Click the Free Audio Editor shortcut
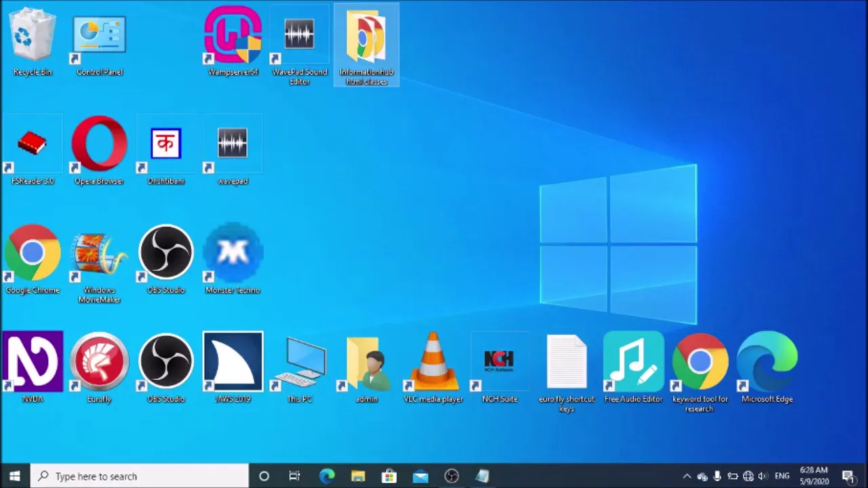This screenshot has width=868, height=488. (x=633, y=368)
